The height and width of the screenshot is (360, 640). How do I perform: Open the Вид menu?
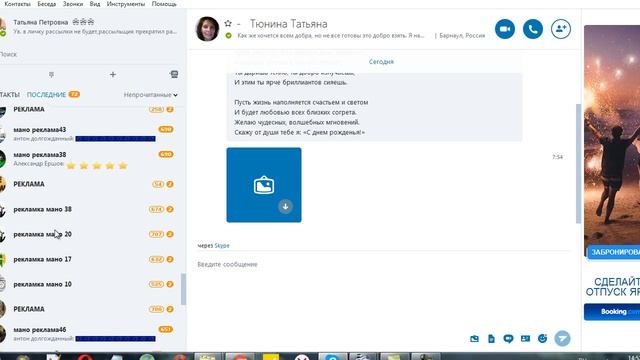tap(95, 4)
